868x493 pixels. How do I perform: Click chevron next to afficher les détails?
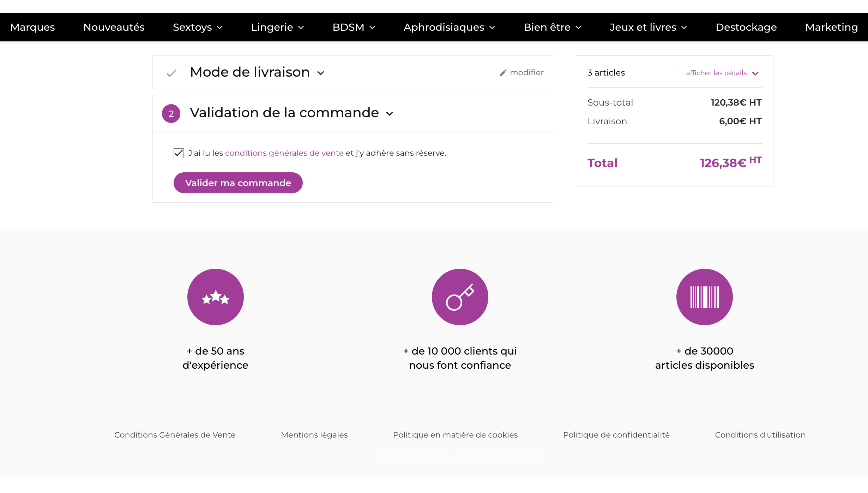point(755,73)
